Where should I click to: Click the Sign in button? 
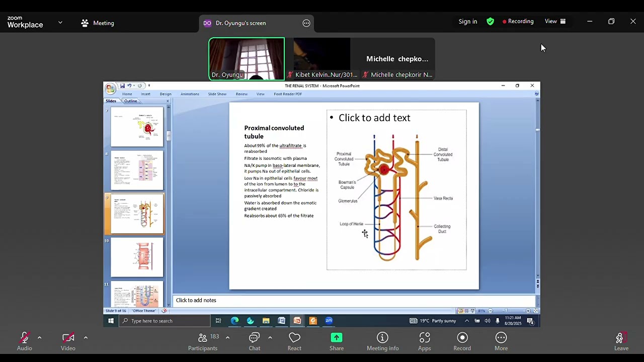pyautogui.click(x=467, y=22)
